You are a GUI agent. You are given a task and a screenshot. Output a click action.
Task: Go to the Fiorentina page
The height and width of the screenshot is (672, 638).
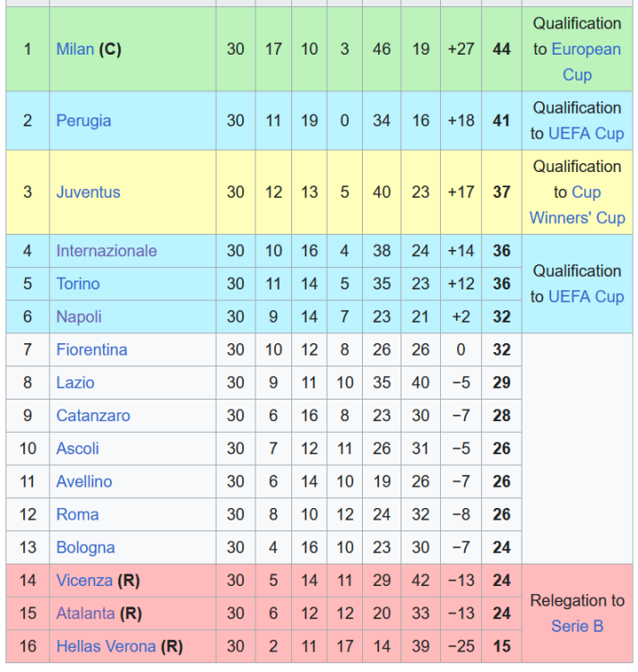click(x=91, y=350)
